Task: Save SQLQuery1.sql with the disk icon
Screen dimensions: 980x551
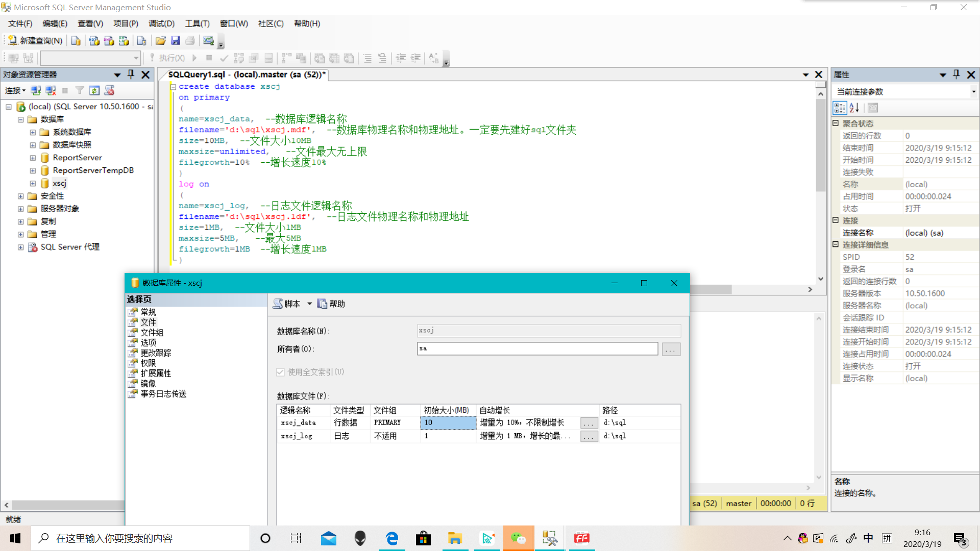Action: 175,41
